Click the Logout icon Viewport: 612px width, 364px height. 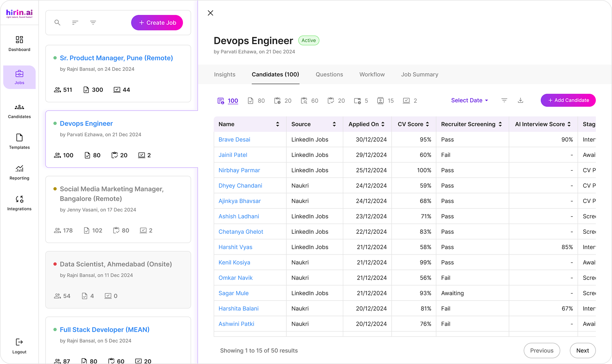point(19,342)
